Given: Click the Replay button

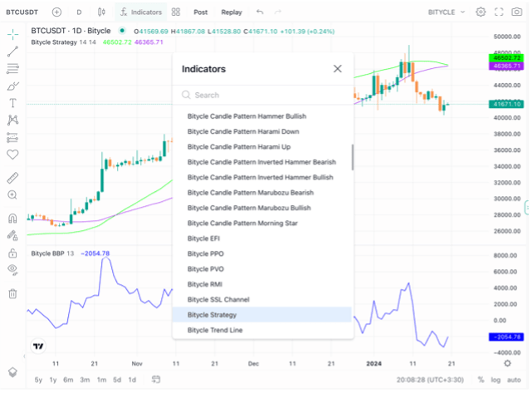Looking at the screenshot, I should [x=232, y=12].
